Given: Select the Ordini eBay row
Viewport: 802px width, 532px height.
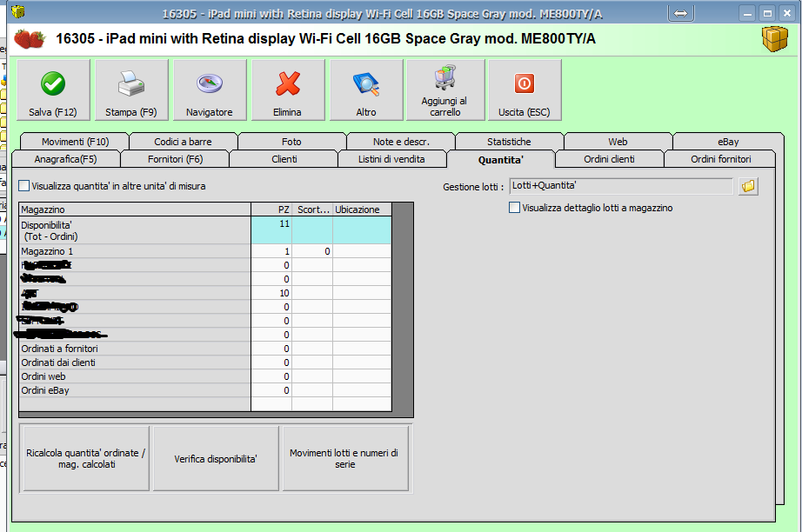Looking at the screenshot, I should point(205,390).
